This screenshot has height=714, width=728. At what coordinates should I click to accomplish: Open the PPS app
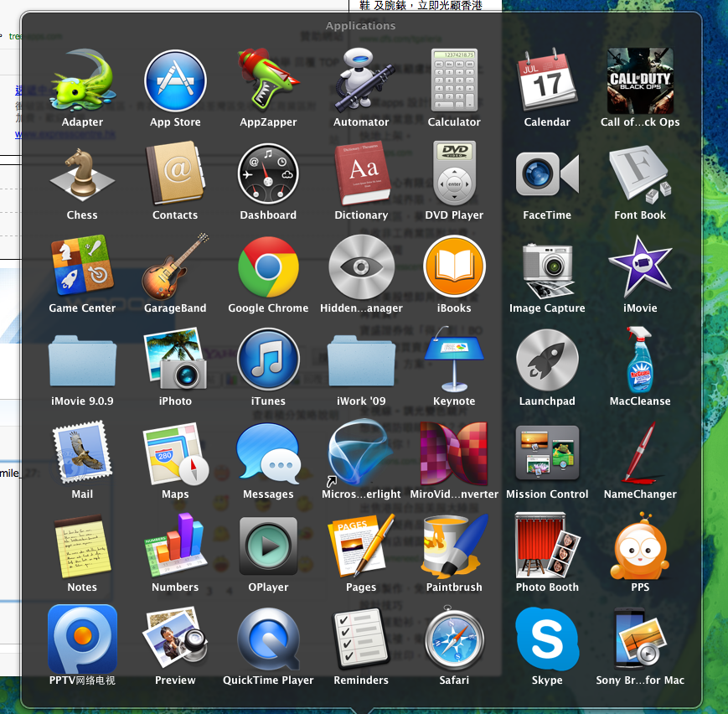pos(640,546)
